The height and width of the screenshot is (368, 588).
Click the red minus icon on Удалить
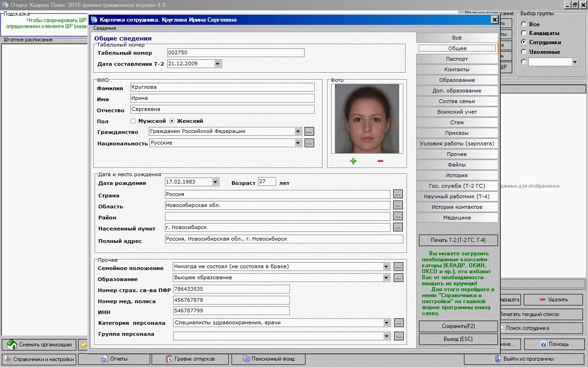(x=543, y=299)
